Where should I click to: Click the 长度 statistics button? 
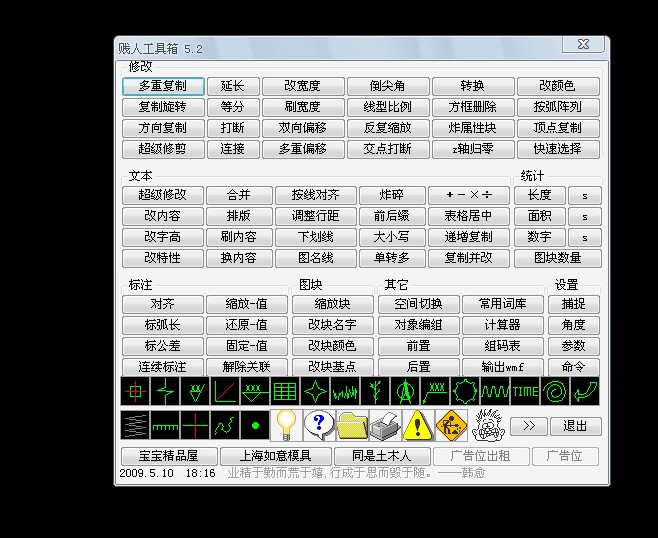coord(540,195)
